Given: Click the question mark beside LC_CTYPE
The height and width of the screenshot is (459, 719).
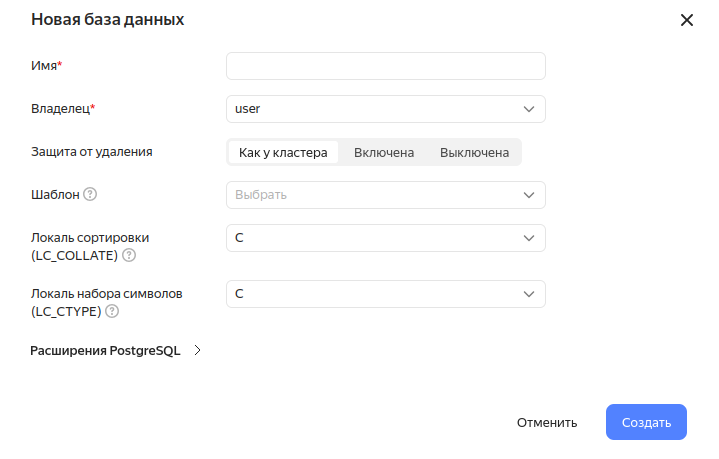Looking at the screenshot, I should pyautogui.click(x=112, y=311).
